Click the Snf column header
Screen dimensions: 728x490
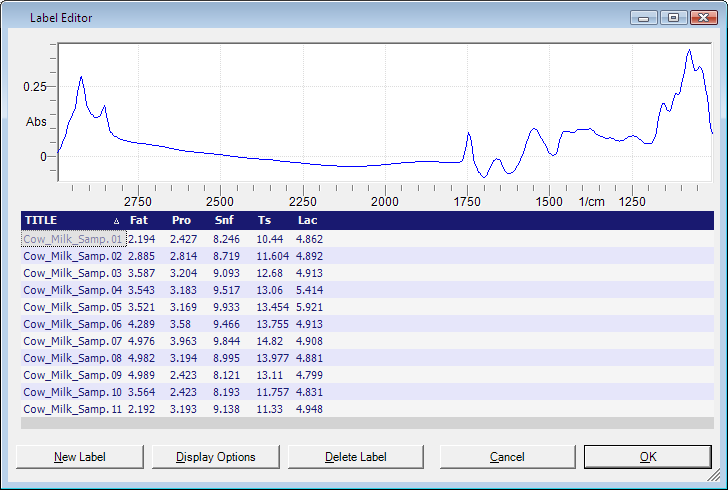click(224, 220)
